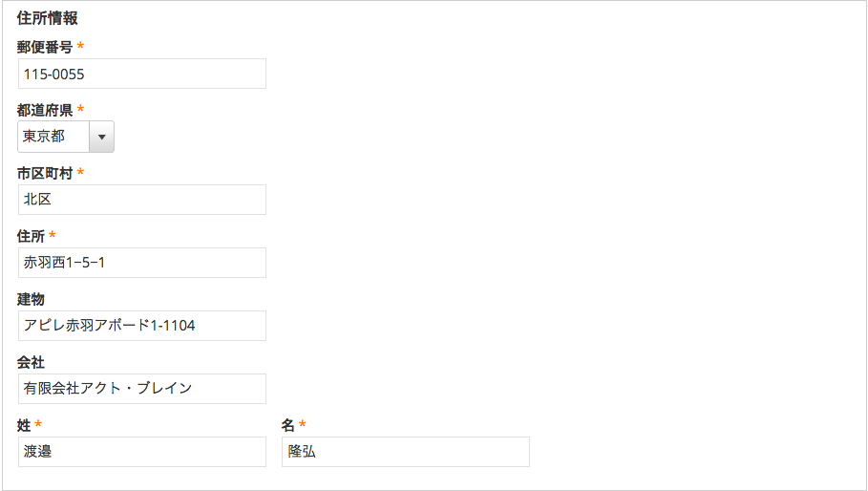Click the 会社 label text
This screenshot has width=868, height=491.
pos(31,362)
